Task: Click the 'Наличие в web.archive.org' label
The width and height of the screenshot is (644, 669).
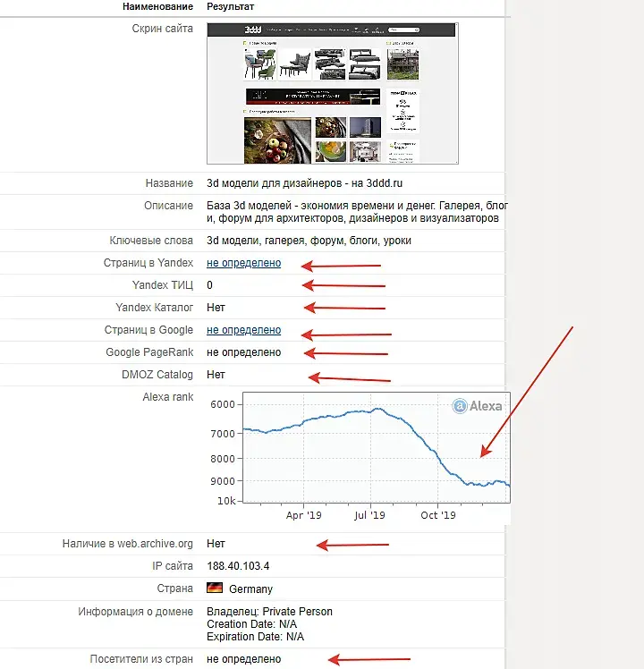Action: point(128,544)
